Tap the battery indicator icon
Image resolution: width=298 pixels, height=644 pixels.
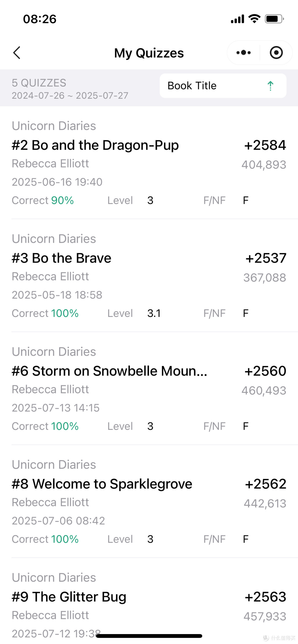(274, 19)
